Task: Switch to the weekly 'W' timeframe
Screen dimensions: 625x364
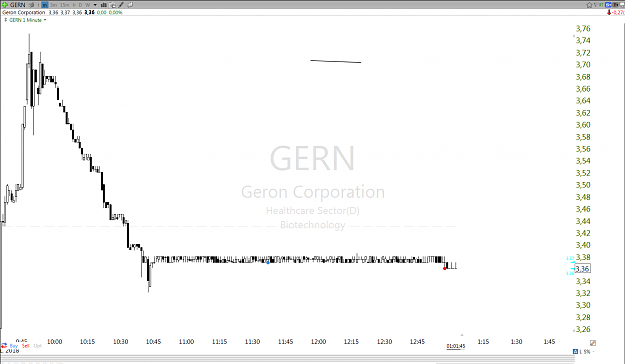Action: 88,5
